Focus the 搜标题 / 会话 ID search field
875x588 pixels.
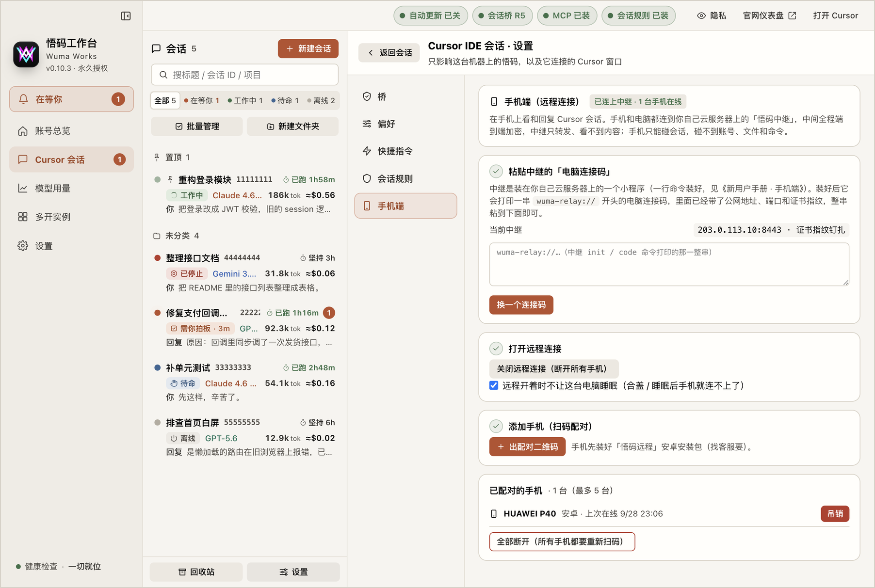[x=244, y=75]
